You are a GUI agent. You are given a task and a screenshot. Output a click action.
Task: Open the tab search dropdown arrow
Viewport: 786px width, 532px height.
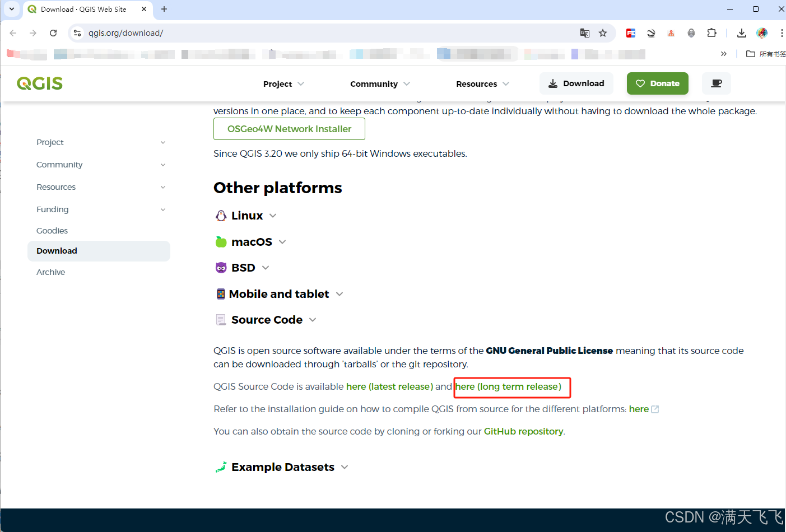pyautogui.click(x=12, y=9)
